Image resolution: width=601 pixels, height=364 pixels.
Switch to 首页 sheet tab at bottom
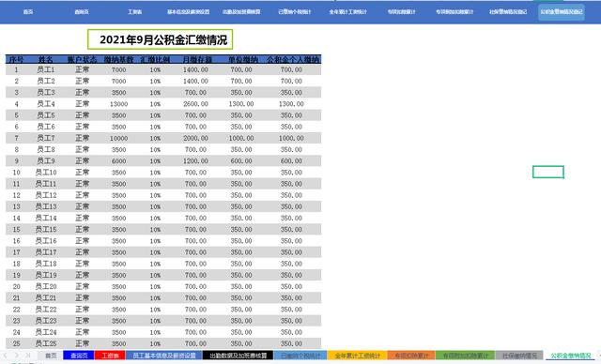click(x=51, y=356)
